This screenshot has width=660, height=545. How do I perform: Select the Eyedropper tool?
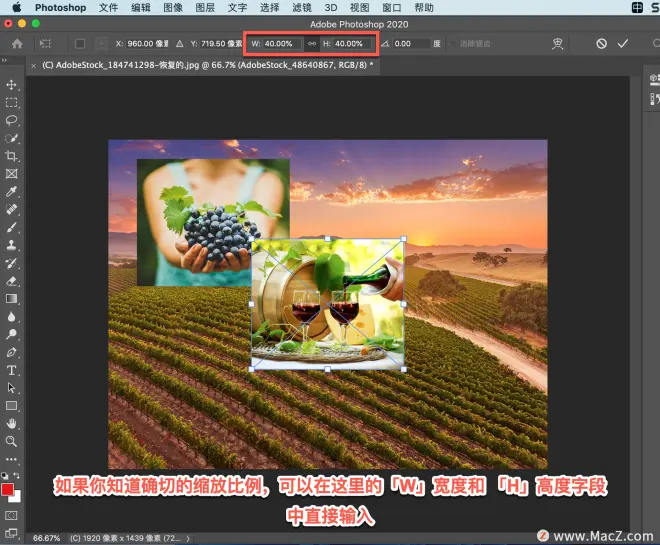click(x=11, y=192)
